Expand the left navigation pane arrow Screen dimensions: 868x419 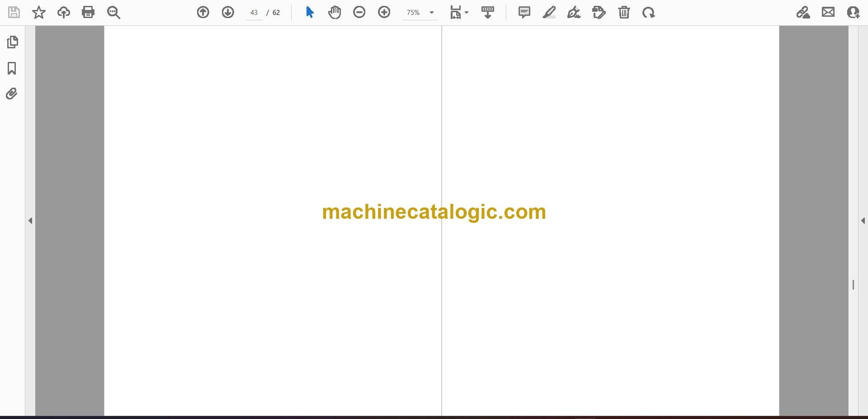[x=30, y=221]
